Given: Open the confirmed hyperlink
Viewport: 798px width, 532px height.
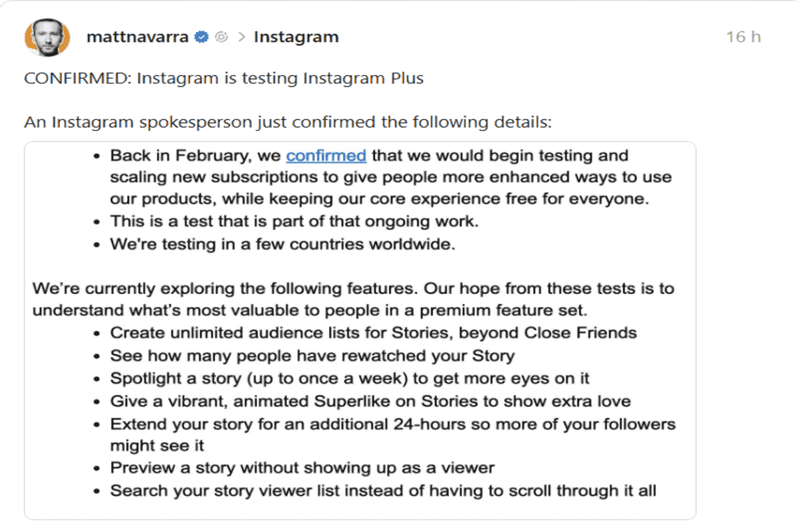Looking at the screenshot, I should [x=326, y=155].
